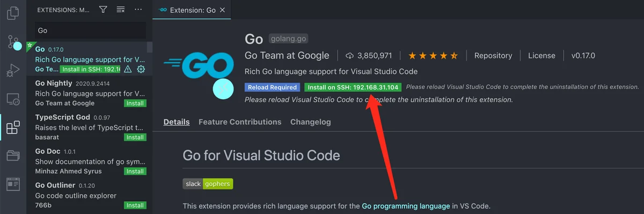Image resolution: width=644 pixels, height=214 pixels.
Task: Click 766b publisher name
Action: (x=43, y=205)
